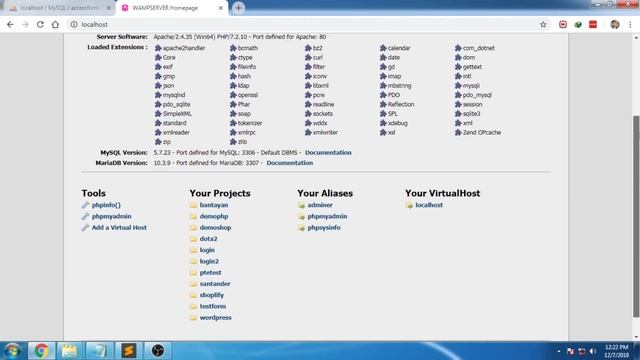This screenshot has height=360, width=640.
Task: Open the localhost virtual host
Action: pos(429,205)
